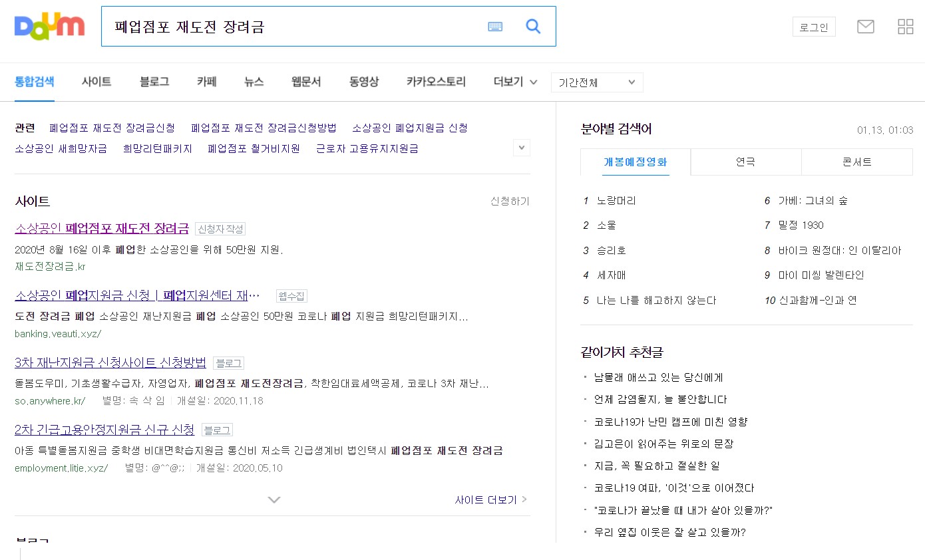Click ranked movie 신과함께-인과 연

click(817, 301)
